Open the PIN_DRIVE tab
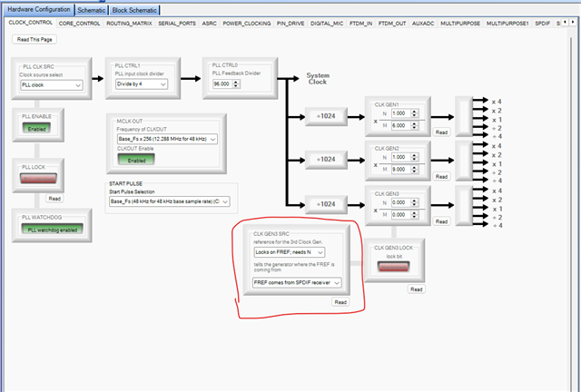581x392 pixels. [290, 24]
